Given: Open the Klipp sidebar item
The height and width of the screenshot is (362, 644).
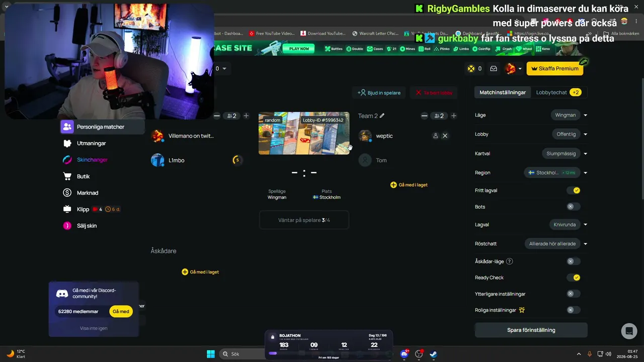Looking at the screenshot, I should point(83,209).
